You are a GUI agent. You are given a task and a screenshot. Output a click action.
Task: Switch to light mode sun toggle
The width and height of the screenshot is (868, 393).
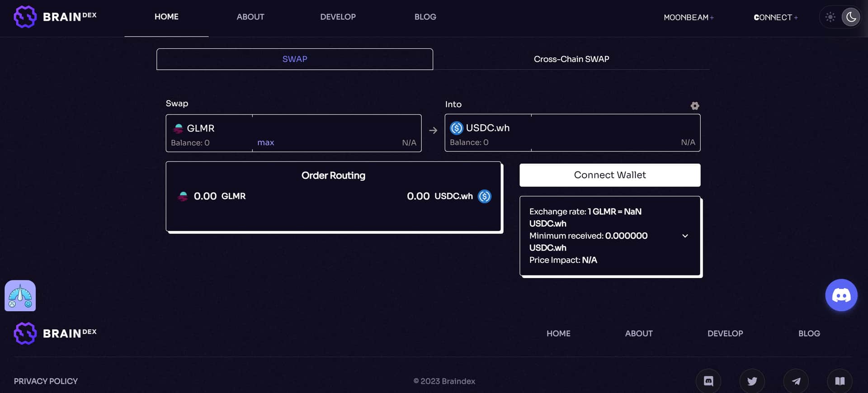coord(830,17)
